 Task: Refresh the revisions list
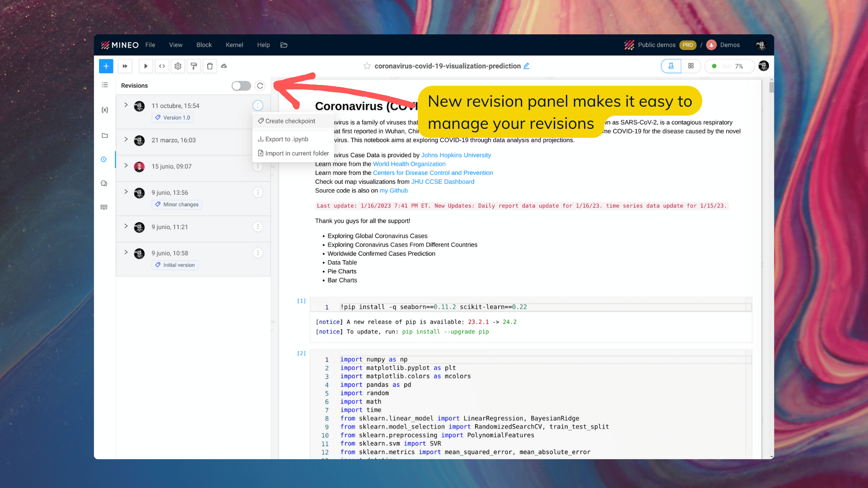coord(260,86)
